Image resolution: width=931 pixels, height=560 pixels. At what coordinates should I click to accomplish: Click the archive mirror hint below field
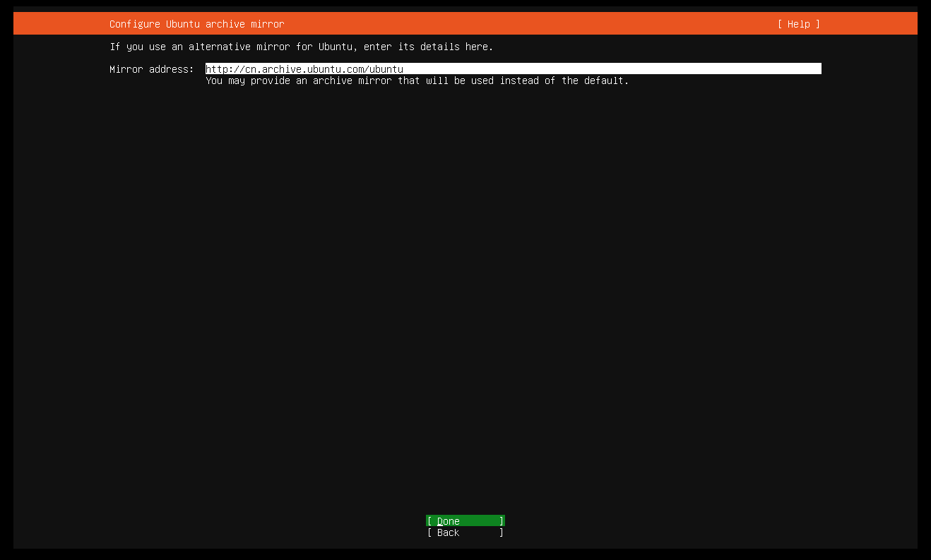click(x=417, y=81)
